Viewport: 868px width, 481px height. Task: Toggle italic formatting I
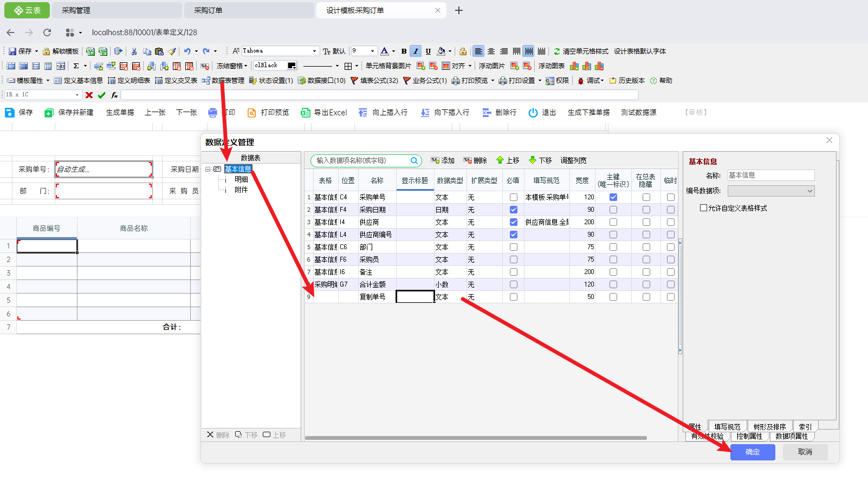point(416,51)
